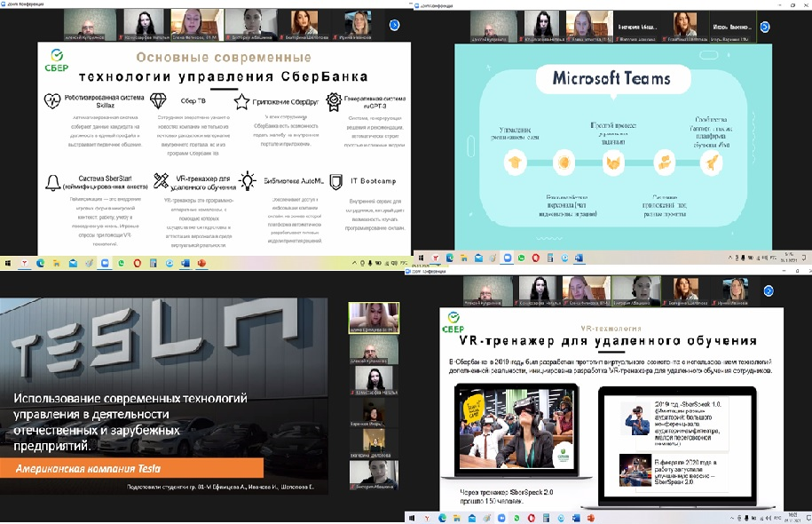Click Start button under the SberBank technologies slide
This screenshot has width=812, height=524.
point(8,264)
